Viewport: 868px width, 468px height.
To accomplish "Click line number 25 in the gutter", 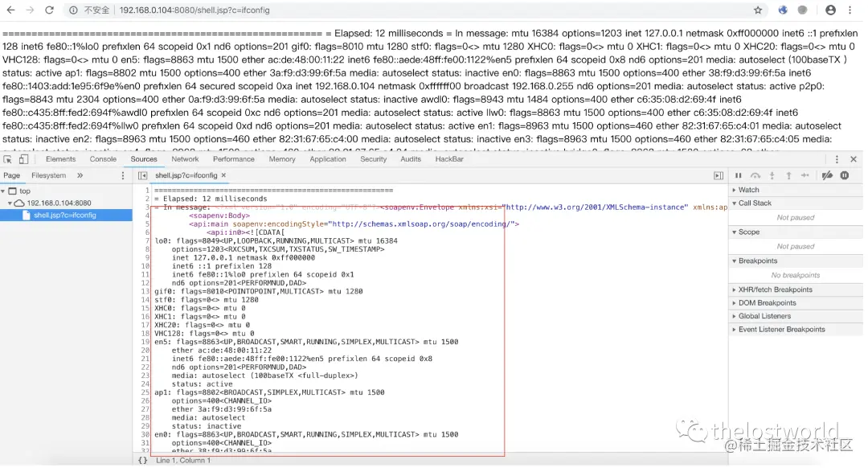I will tap(145, 392).
